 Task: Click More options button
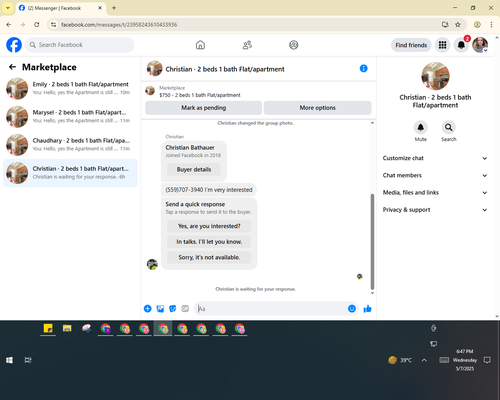coord(317,108)
